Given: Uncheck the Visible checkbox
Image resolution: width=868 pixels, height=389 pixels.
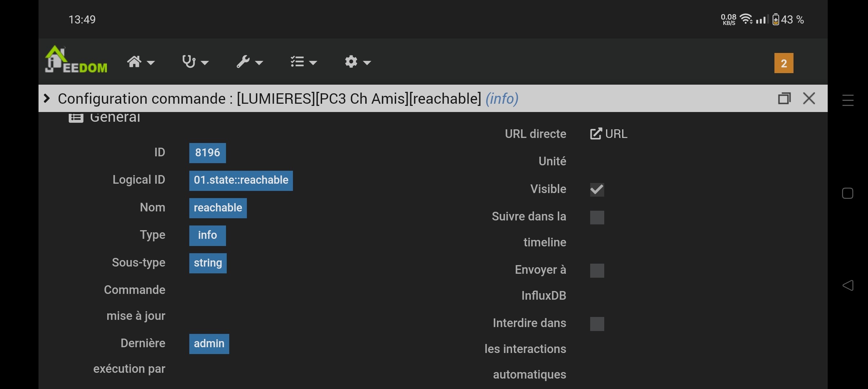Looking at the screenshot, I should pyautogui.click(x=597, y=189).
